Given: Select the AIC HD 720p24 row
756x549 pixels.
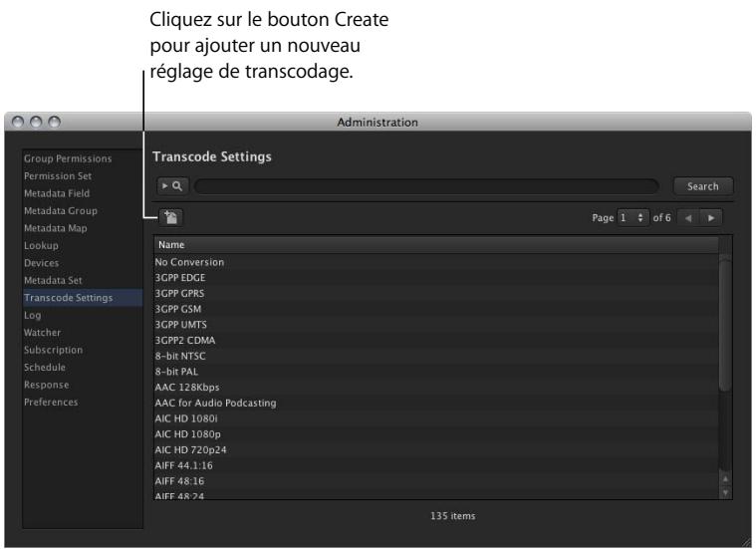Looking at the screenshot, I should [x=436, y=449].
